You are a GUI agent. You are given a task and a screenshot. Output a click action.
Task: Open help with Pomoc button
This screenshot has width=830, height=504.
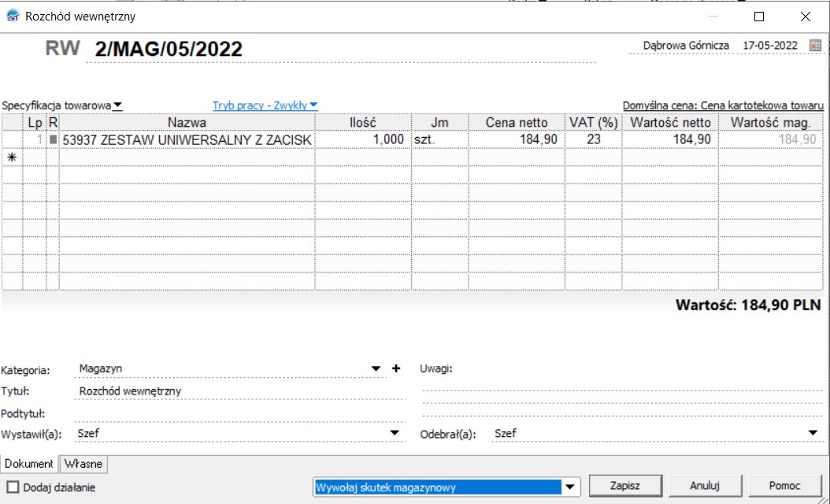pyautogui.click(x=785, y=486)
